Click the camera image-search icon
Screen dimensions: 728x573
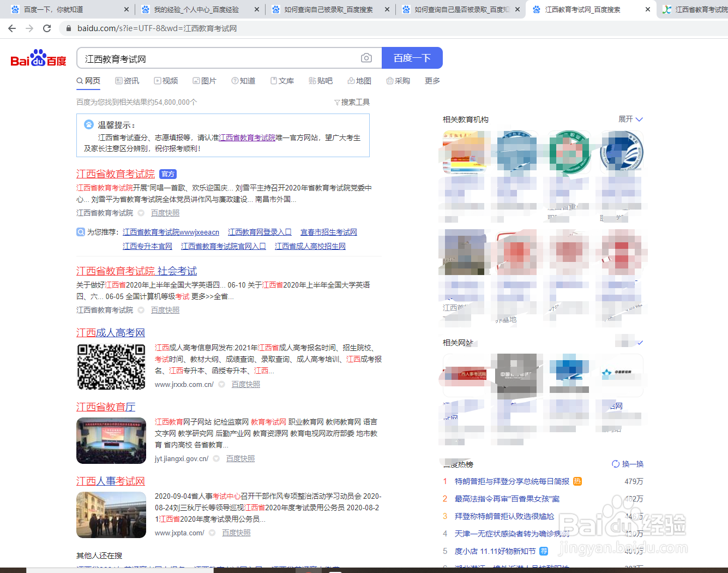[366, 58]
